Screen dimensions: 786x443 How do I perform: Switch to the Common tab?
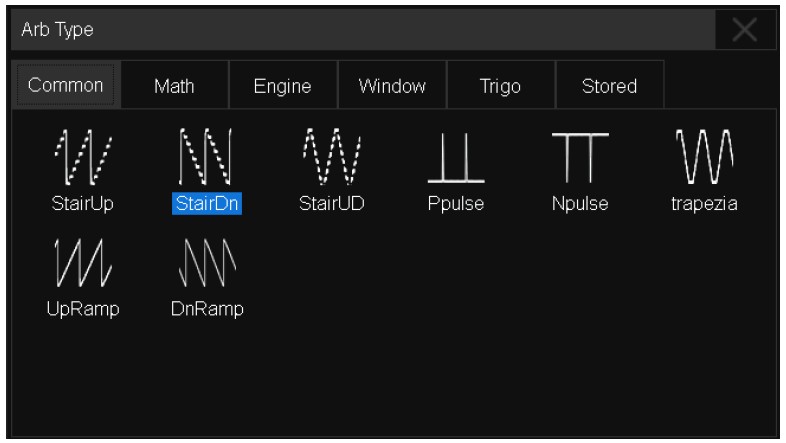pyautogui.click(x=66, y=86)
